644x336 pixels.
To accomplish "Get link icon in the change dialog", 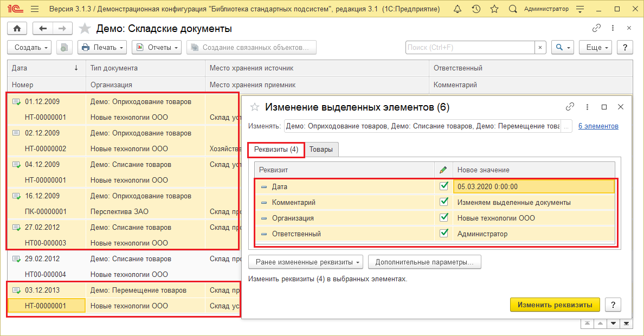I will 570,107.
